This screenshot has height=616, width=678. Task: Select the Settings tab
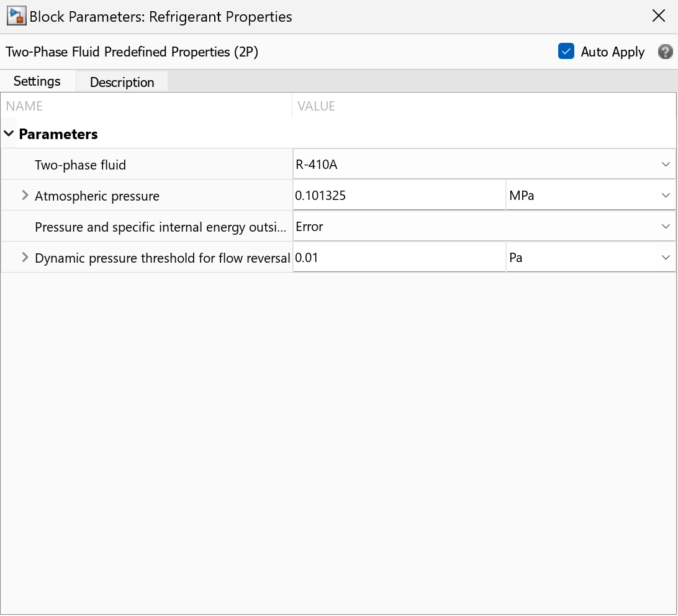click(37, 81)
